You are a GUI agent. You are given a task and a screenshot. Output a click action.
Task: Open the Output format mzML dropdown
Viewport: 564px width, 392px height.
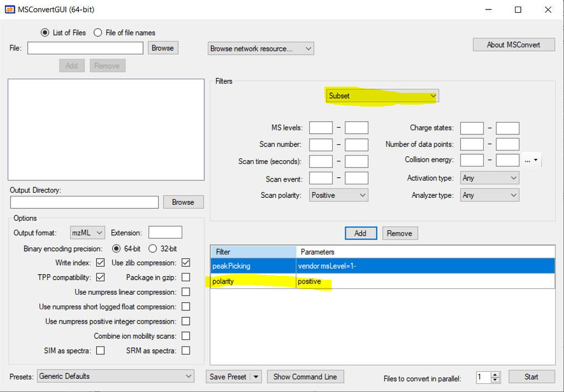click(88, 233)
